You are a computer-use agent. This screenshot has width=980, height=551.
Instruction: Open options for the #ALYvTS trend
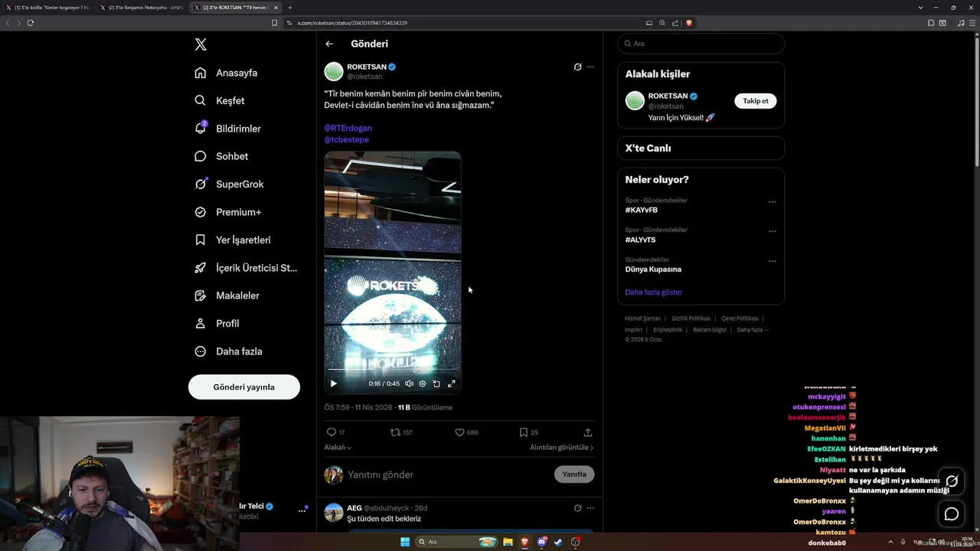(x=772, y=231)
